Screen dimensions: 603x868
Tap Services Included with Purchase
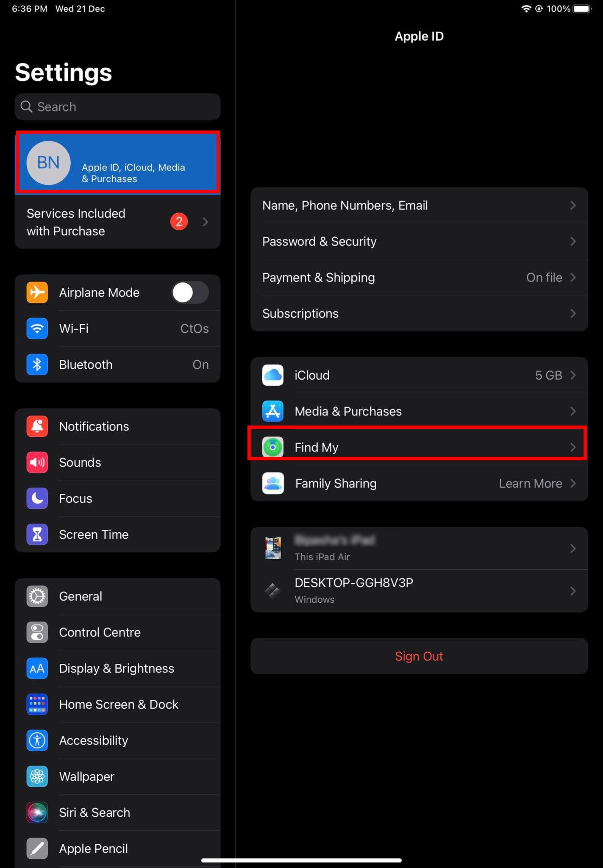[118, 222]
